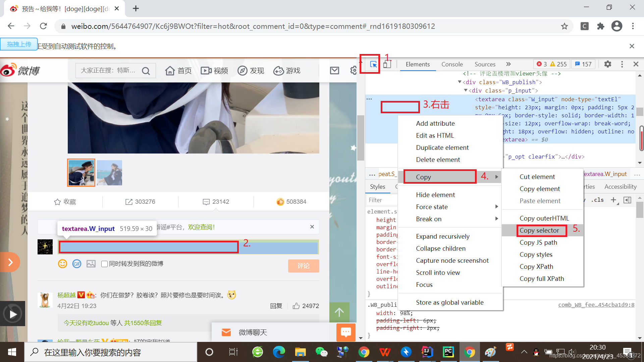Select Copy selector menu entry
Image resolution: width=644 pixels, height=362 pixels.
(539, 230)
